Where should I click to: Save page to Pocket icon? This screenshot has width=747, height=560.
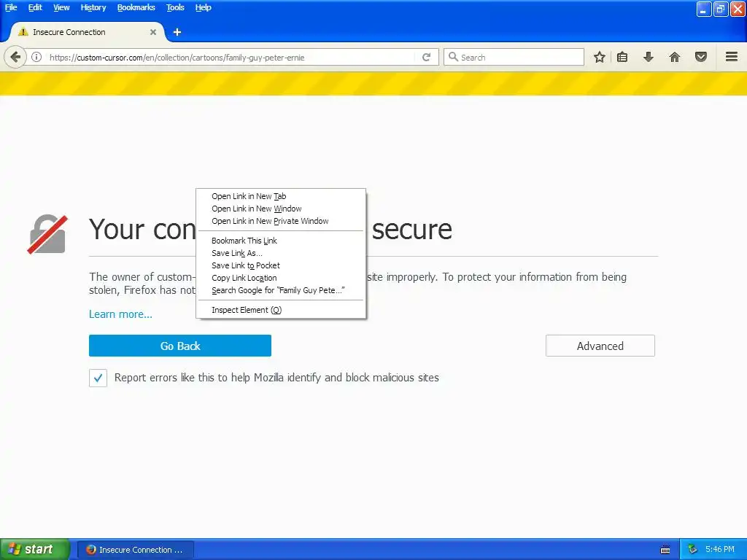click(x=701, y=57)
